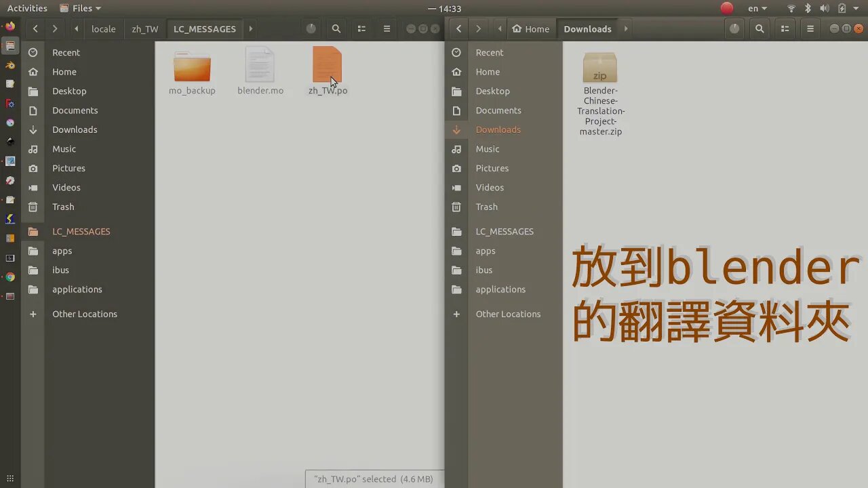The width and height of the screenshot is (868, 488).
Task: Go back in Downloads Files window
Action: click(459, 29)
